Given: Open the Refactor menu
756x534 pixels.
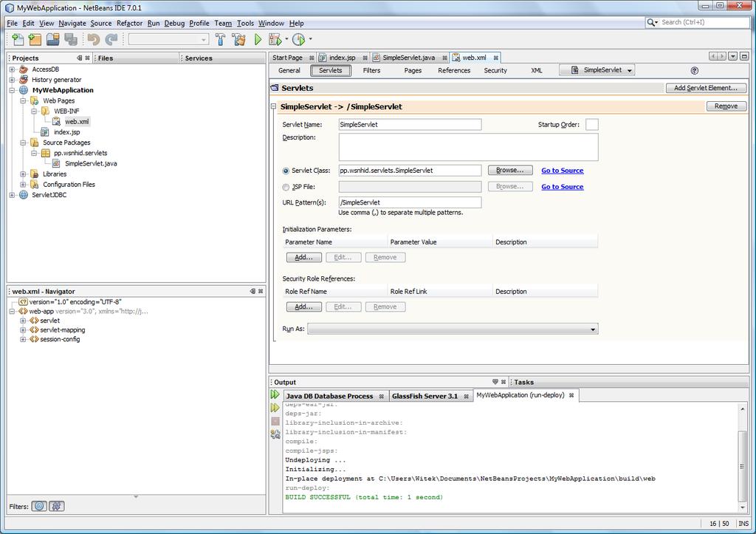Looking at the screenshot, I should point(129,23).
